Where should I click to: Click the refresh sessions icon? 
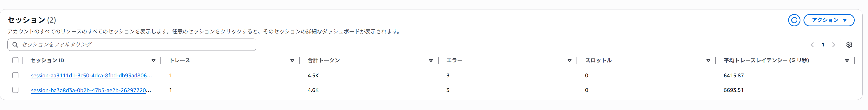tap(794, 20)
